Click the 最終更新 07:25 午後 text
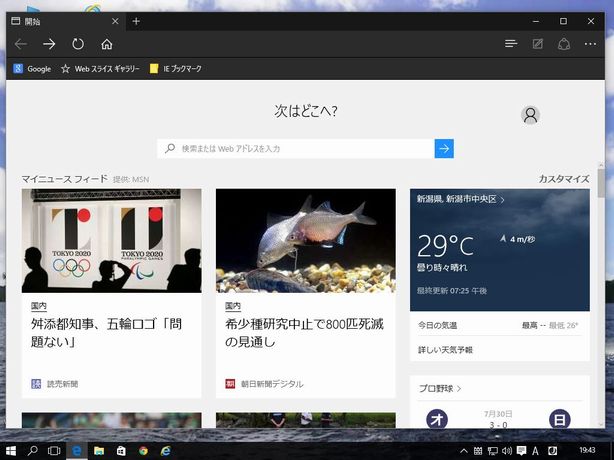 pyautogui.click(x=452, y=291)
